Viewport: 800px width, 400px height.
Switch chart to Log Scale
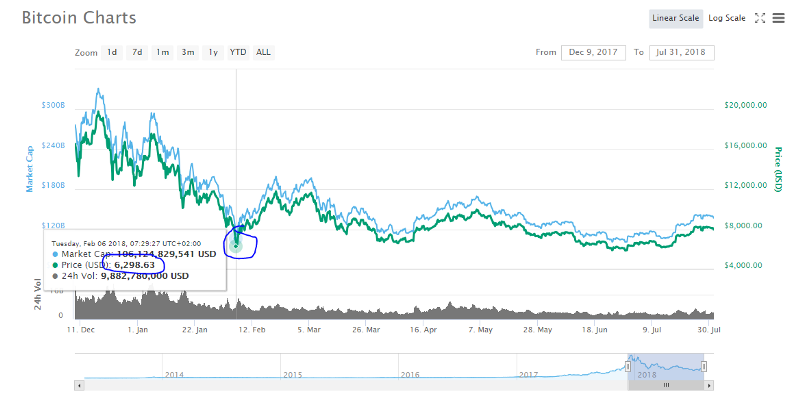727,18
